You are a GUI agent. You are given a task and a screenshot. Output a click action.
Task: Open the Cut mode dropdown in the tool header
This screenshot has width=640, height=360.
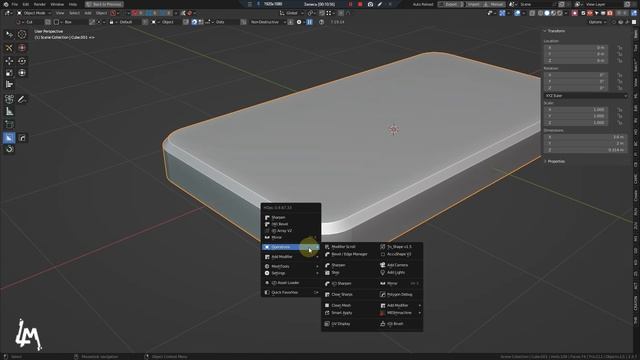coord(31,22)
